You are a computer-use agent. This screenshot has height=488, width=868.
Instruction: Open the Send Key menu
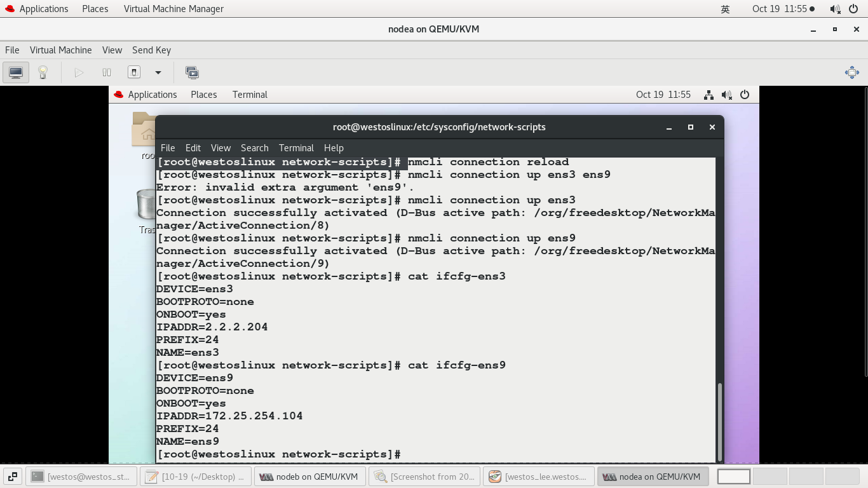(x=151, y=50)
